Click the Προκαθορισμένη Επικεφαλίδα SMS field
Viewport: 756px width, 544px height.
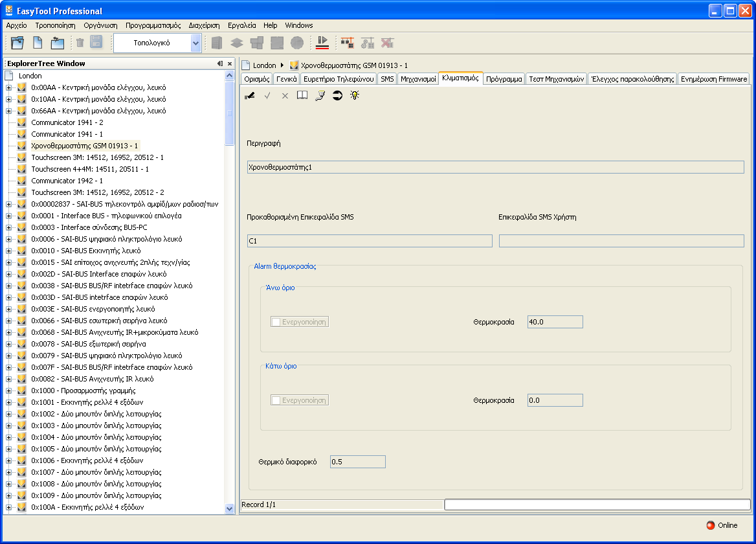click(x=370, y=241)
